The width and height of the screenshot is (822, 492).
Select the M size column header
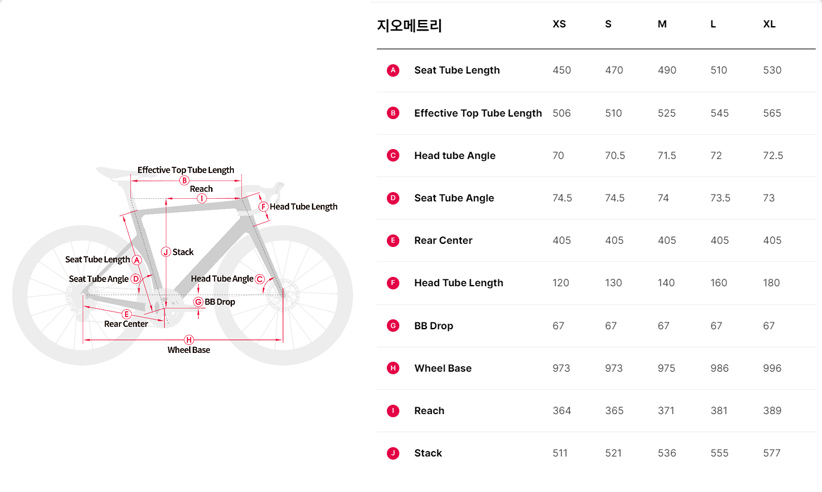click(662, 24)
